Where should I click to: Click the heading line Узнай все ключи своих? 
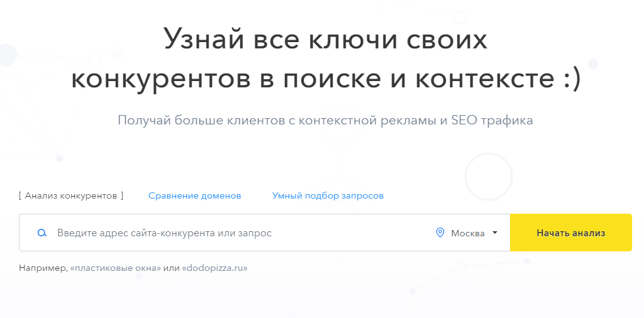coord(325,39)
